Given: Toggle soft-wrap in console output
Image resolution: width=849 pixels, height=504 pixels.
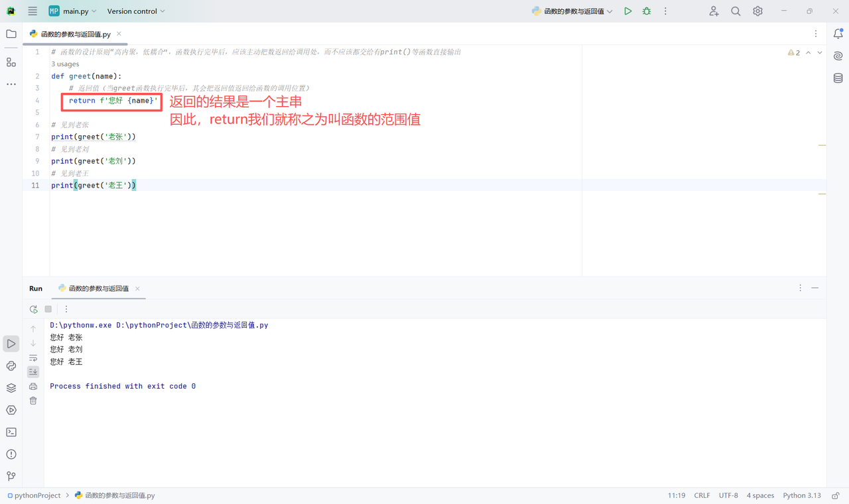Looking at the screenshot, I should [x=33, y=358].
